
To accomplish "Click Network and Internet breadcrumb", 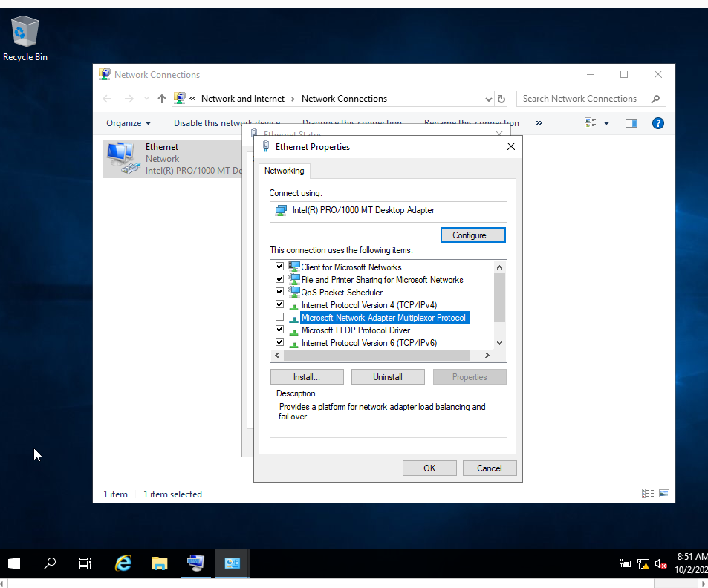I will point(243,99).
